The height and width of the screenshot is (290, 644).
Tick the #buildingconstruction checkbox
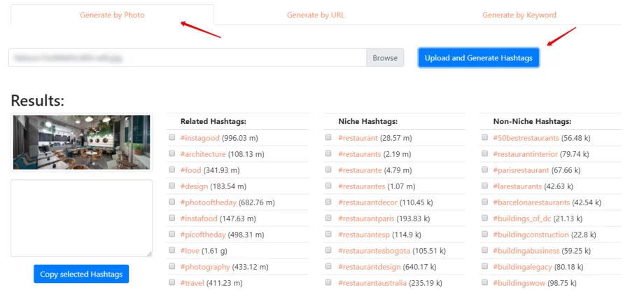tap(484, 235)
